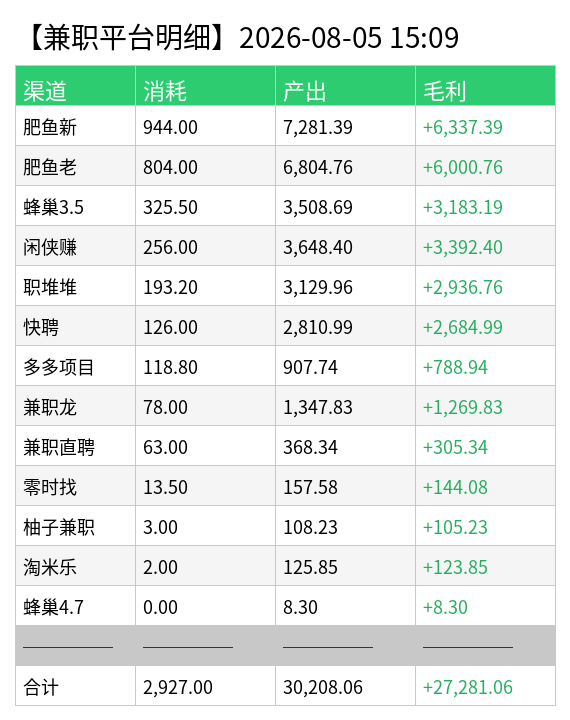This screenshot has width=570, height=720.
Task: Select 零时找 output 157.58
Action: pos(310,487)
